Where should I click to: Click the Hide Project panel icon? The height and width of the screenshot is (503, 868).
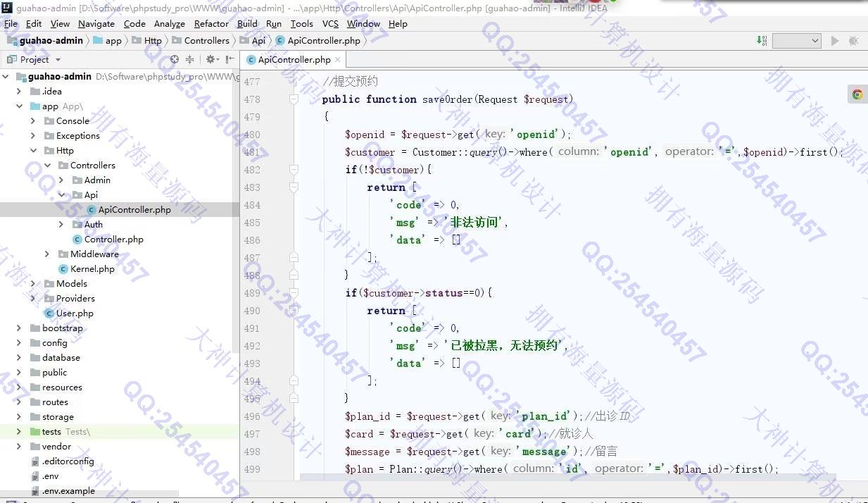click(230, 60)
